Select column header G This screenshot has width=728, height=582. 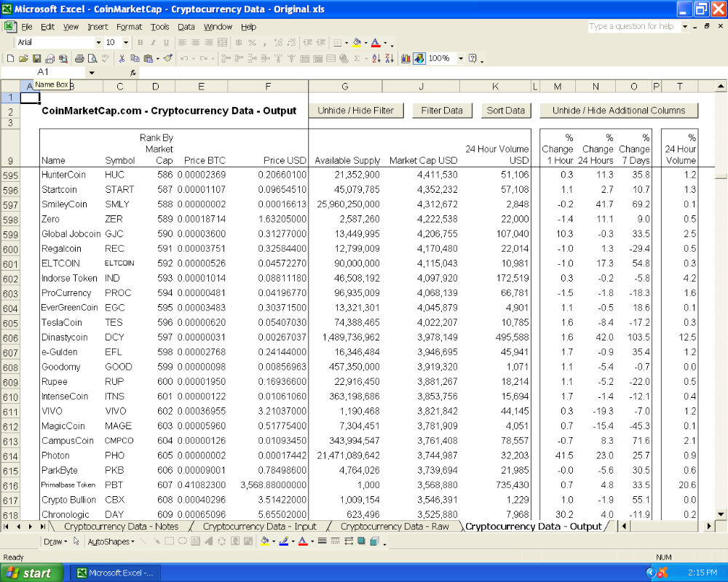pyautogui.click(x=345, y=87)
